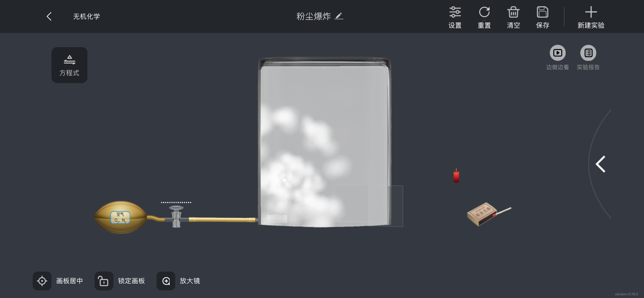Expand the right side equipment drawer arrow
This screenshot has height=298, width=644.
coord(600,164)
